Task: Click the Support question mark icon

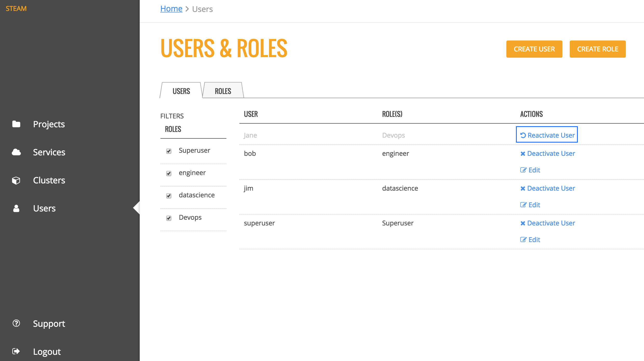Action: tap(16, 323)
